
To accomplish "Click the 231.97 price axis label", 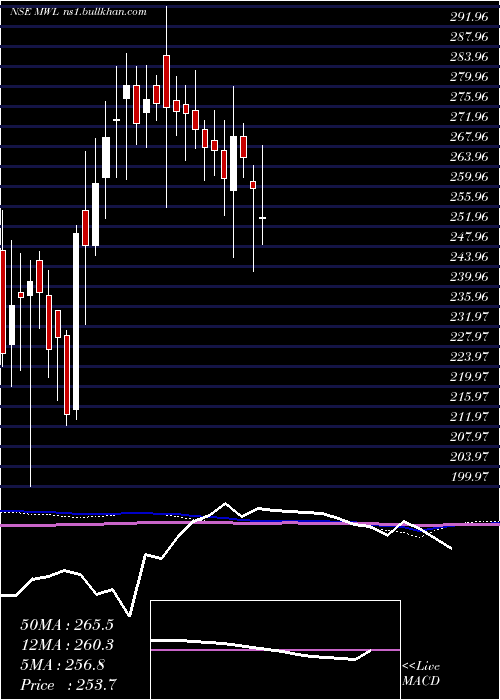I will pyautogui.click(x=469, y=317).
